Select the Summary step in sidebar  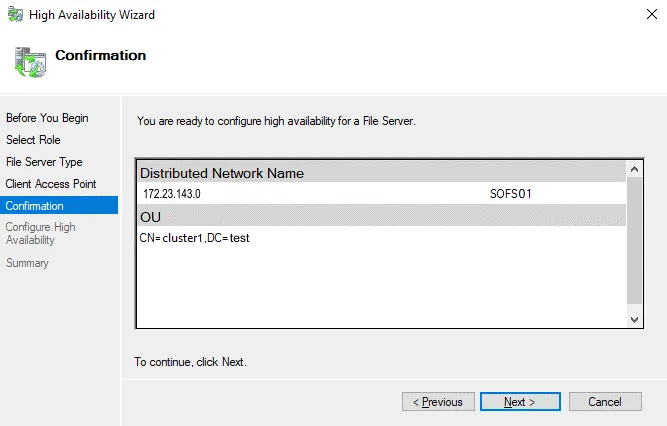pos(27,263)
